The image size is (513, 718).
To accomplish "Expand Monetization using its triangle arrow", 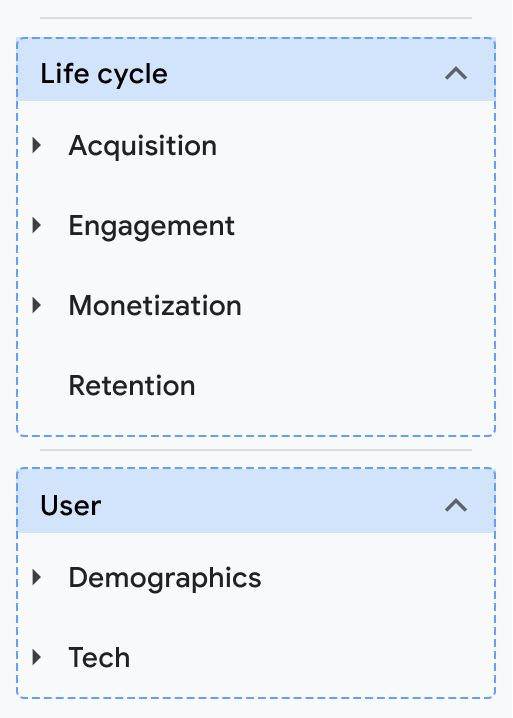I will click(37, 305).
